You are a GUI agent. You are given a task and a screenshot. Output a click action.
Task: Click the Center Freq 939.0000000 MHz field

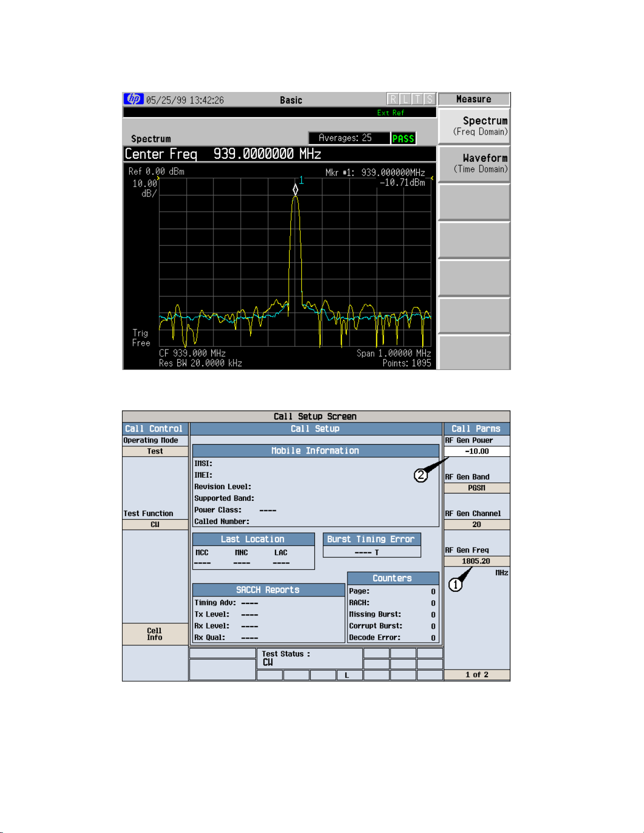pos(279,154)
